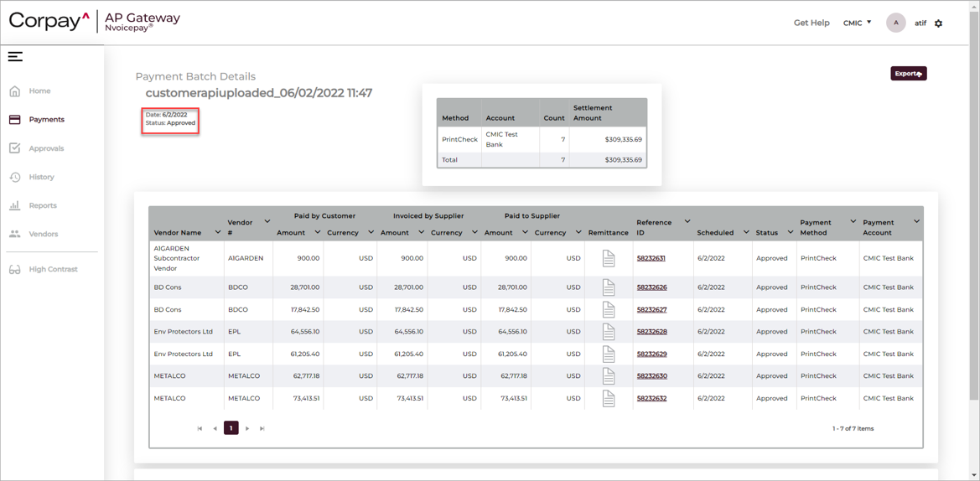Image resolution: width=980 pixels, height=481 pixels.
Task: Expand Payment Method column menu chevron
Action: coord(853,222)
